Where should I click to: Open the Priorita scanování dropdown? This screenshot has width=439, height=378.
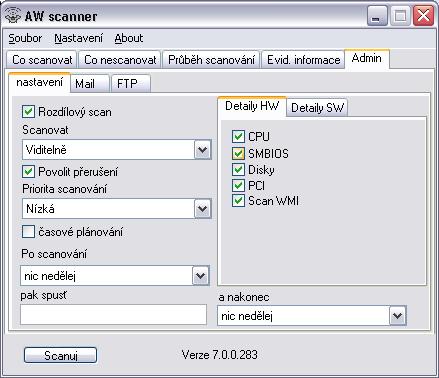[x=202, y=209]
